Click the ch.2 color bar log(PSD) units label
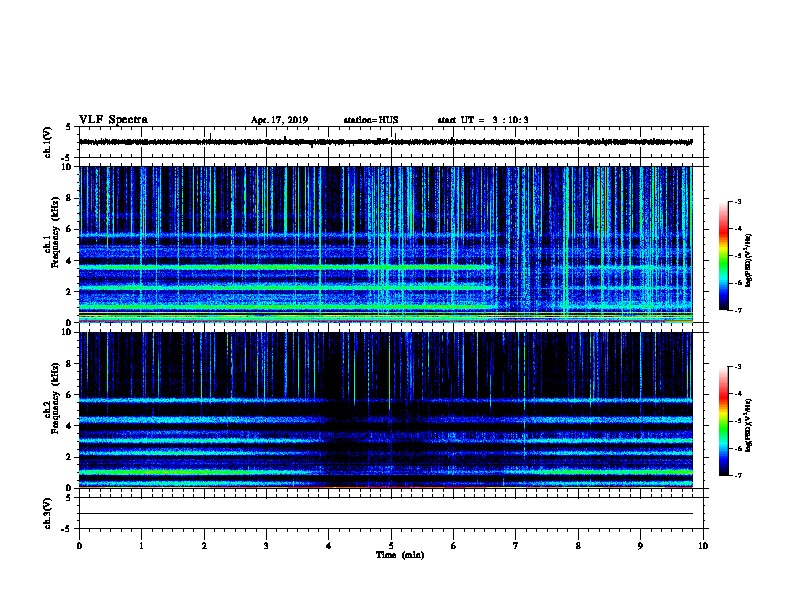 [x=749, y=425]
